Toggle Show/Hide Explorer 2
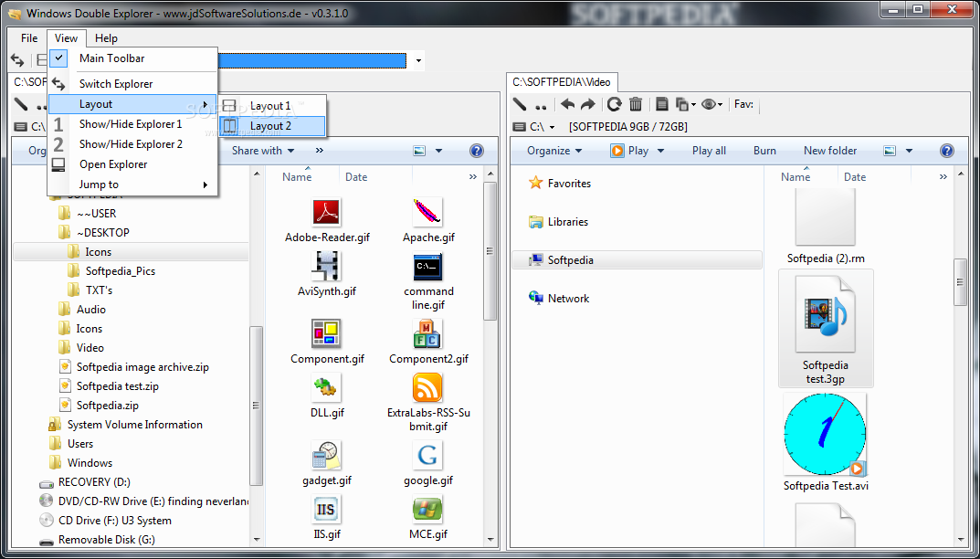 (132, 143)
